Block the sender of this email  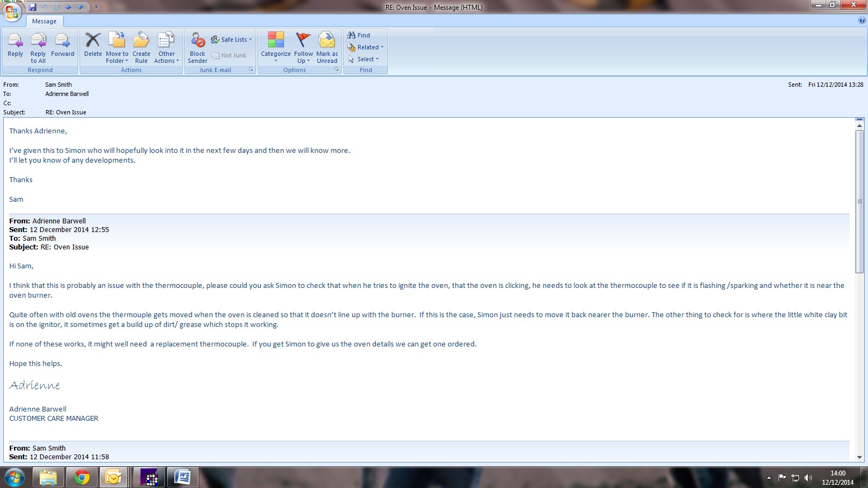[197, 48]
